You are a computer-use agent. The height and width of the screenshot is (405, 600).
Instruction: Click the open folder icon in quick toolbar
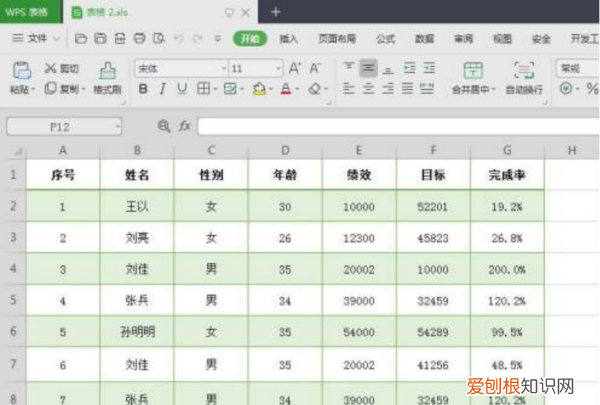tap(81, 38)
